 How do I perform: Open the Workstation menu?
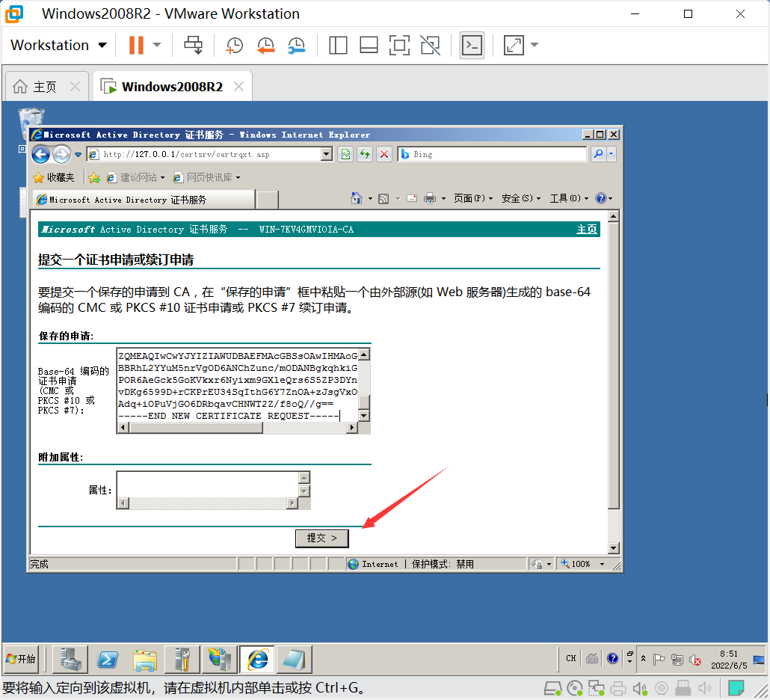pyautogui.click(x=58, y=45)
